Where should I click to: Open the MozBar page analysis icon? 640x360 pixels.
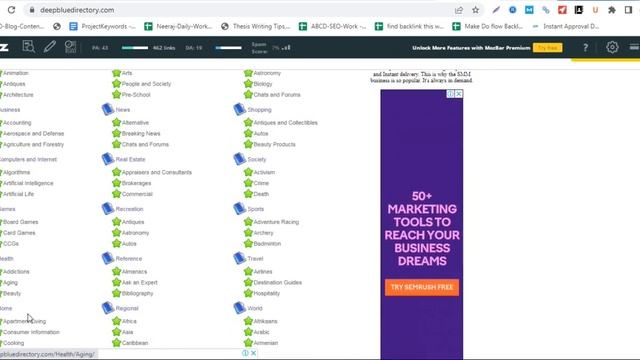point(28,47)
